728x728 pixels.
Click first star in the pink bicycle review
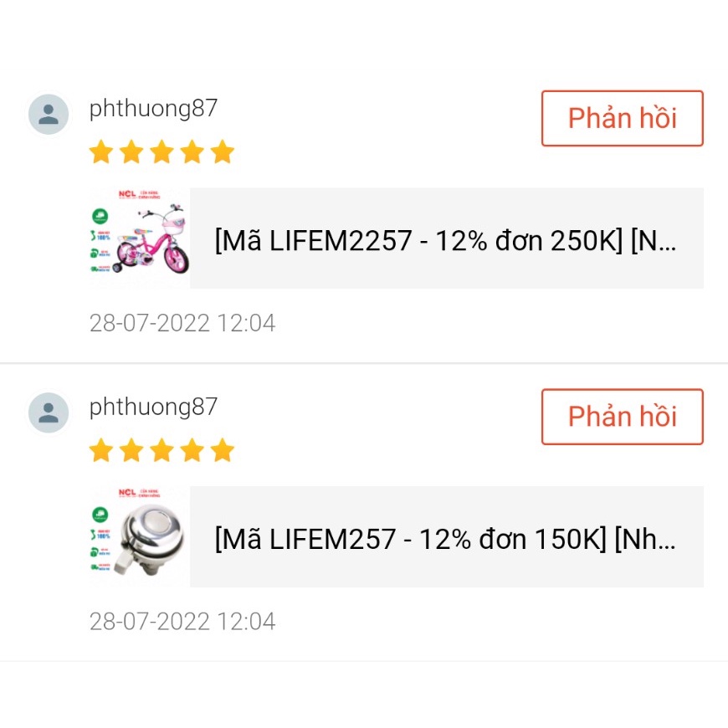click(101, 152)
